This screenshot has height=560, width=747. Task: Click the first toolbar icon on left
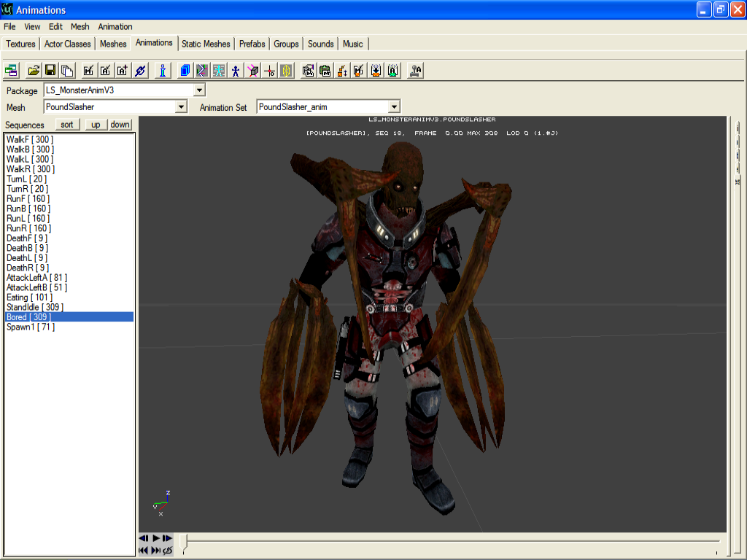coord(12,71)
